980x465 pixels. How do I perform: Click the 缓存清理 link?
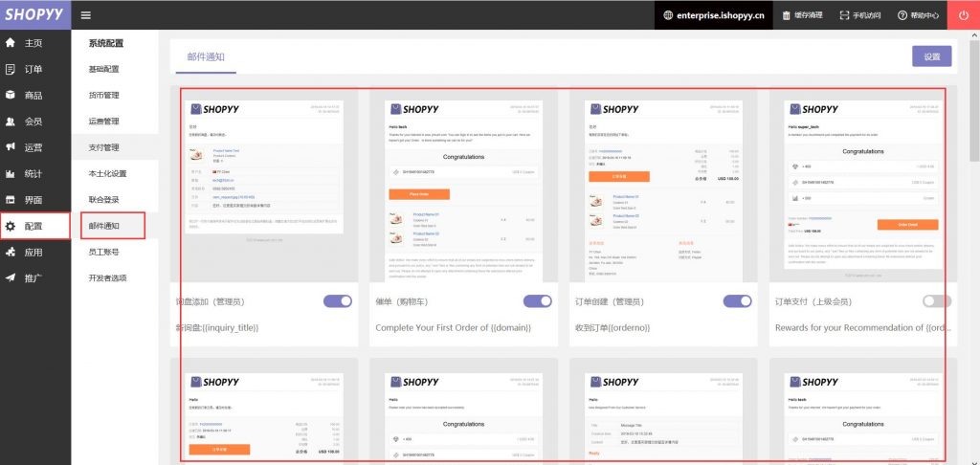[808, 15]
